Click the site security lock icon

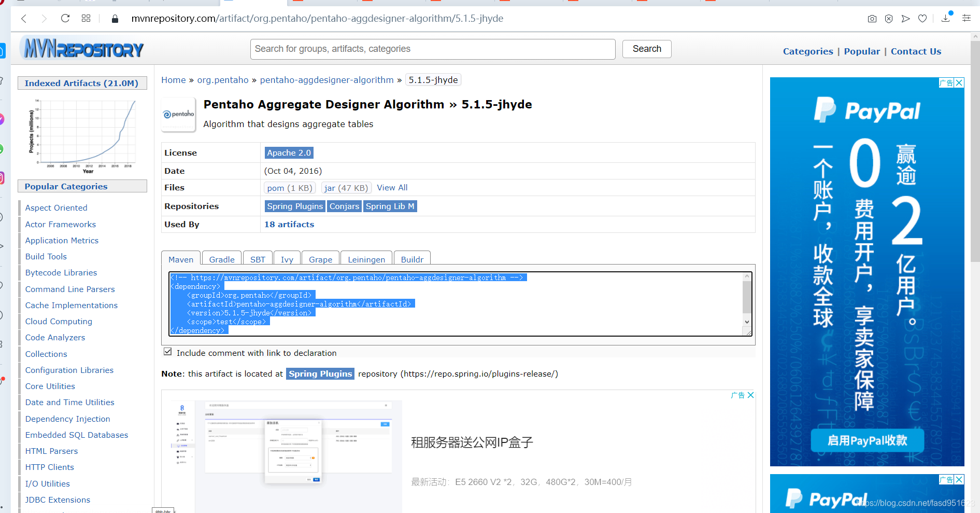click(x=115, y=18)
